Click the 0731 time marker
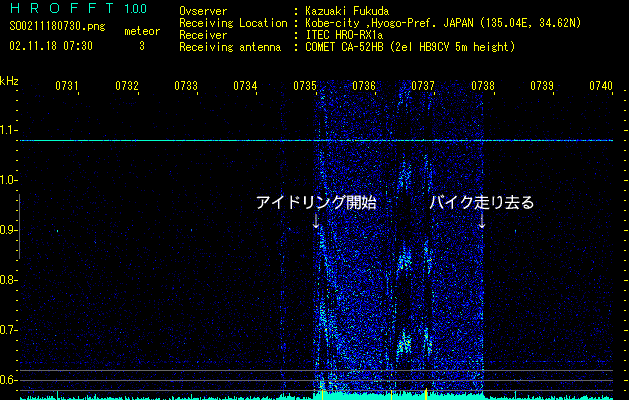This screenshot has width=629, height=400. [67, 87]
